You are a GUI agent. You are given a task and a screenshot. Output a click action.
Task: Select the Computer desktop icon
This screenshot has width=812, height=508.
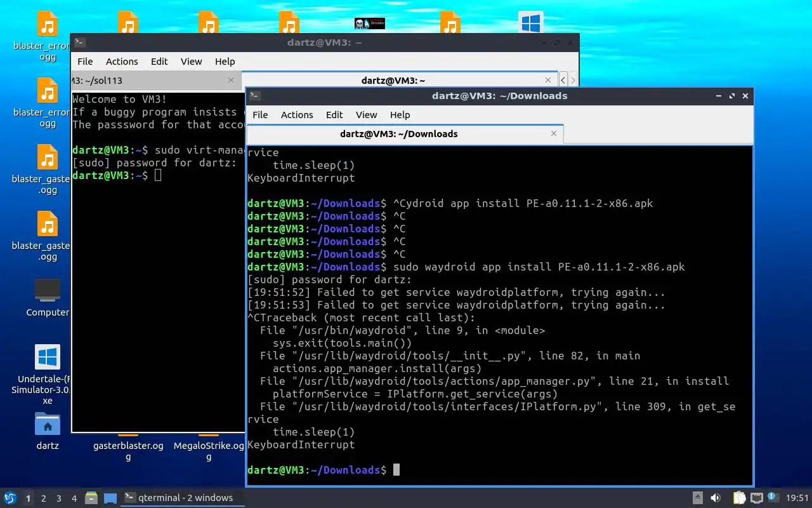(48, 298)
